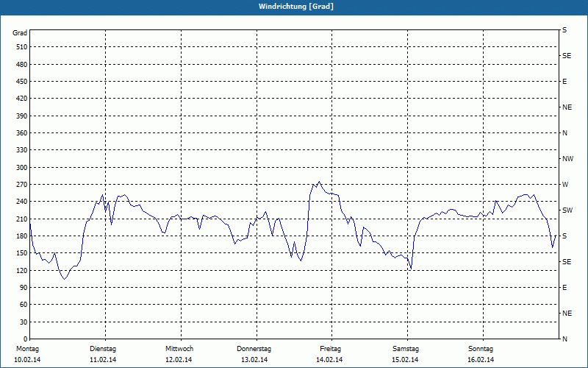The width and height of the screenshot is (588, 368).
Task: Click the 270 degree axis value
Action: [22, 185]
